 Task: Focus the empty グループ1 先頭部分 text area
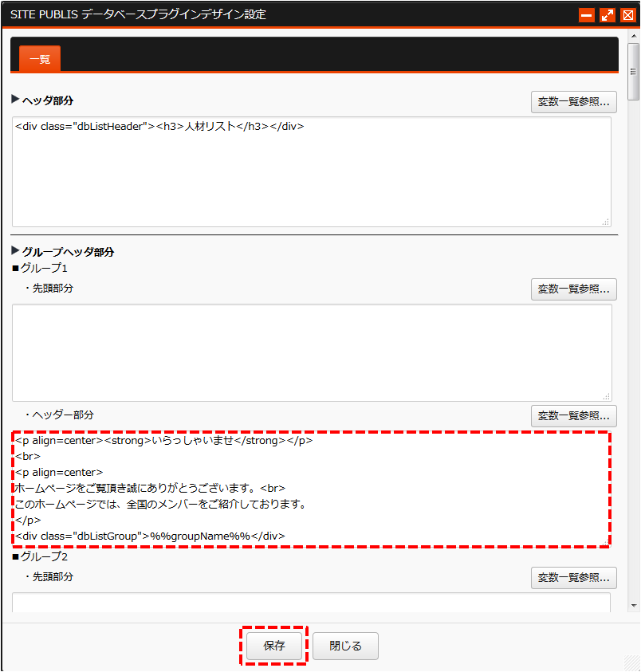[312, 352]
